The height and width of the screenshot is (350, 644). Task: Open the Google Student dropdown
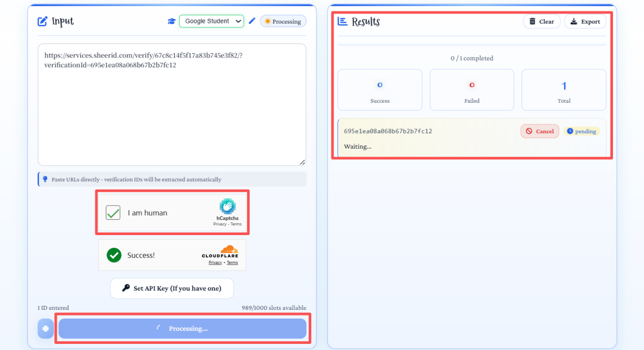[212, 21]
